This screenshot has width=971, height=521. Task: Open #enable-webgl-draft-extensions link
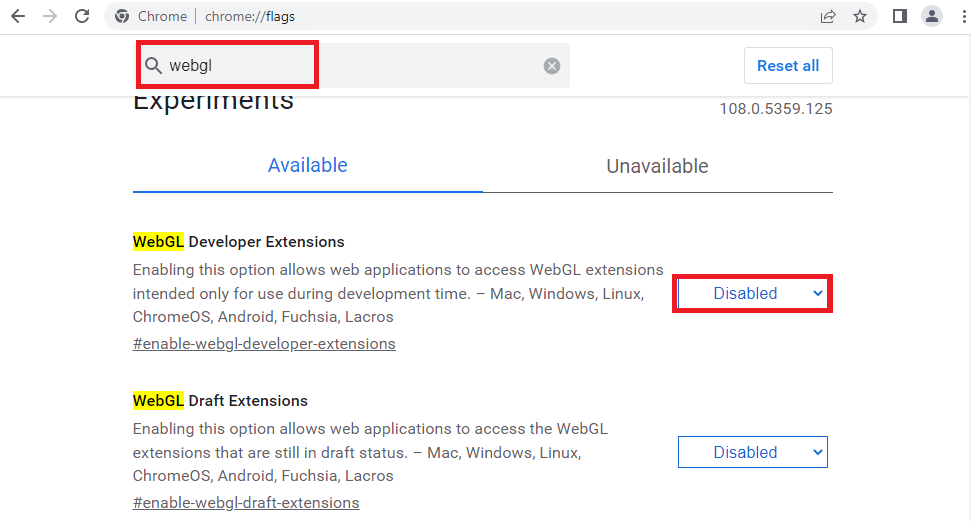coord(246,502)
